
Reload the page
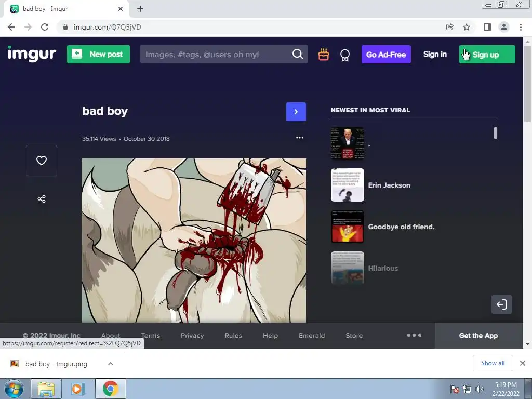(45, 27)
